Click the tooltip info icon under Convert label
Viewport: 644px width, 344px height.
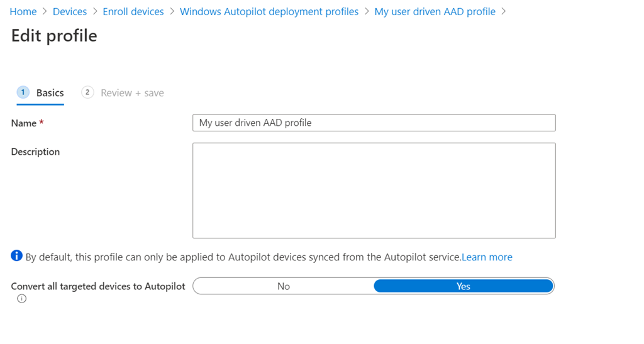pyautogui.click(x=22, y=299)
